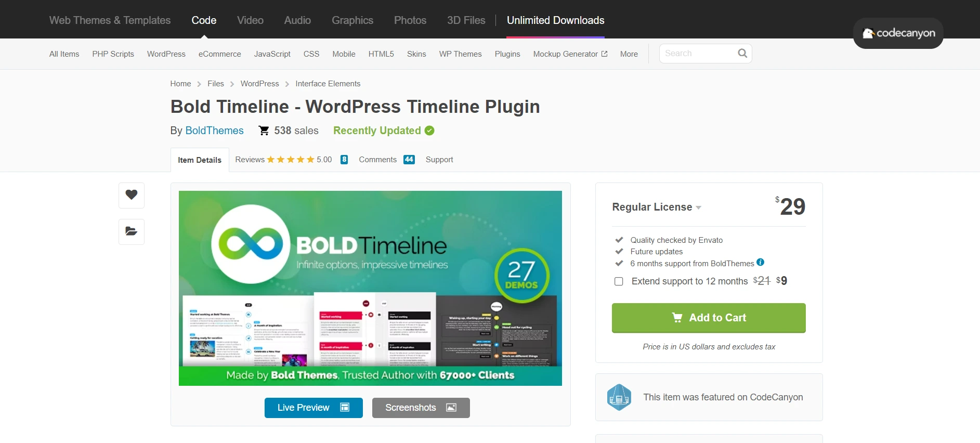Image resolution: width=980 pixels, height=443 pixels.
Task: Switch to the Support tab
Action: [x=439, y=160]
